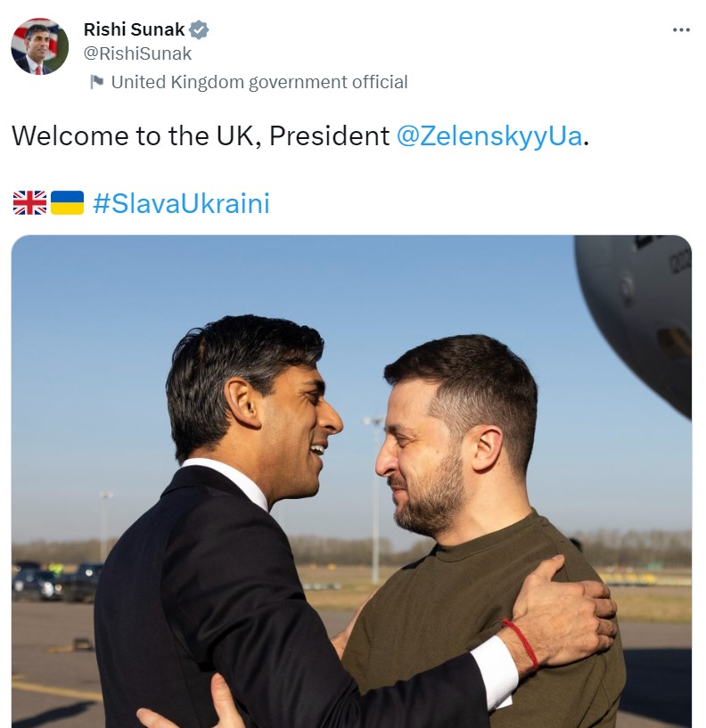Open the @ZelenskyyUa mention link
The image size is (706, 728).
point(488,136)
